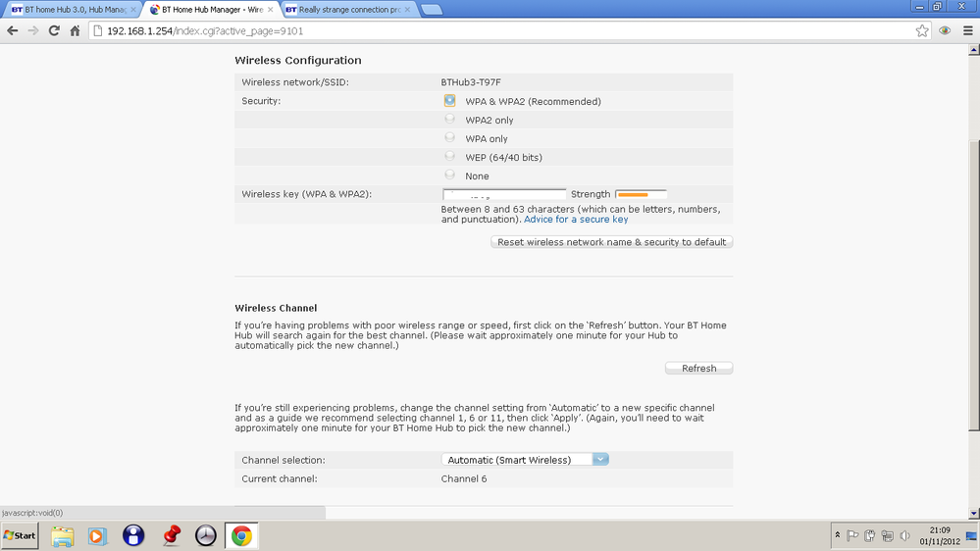
Task: Click the key Strength indicator bar
Action: [641, 194]
